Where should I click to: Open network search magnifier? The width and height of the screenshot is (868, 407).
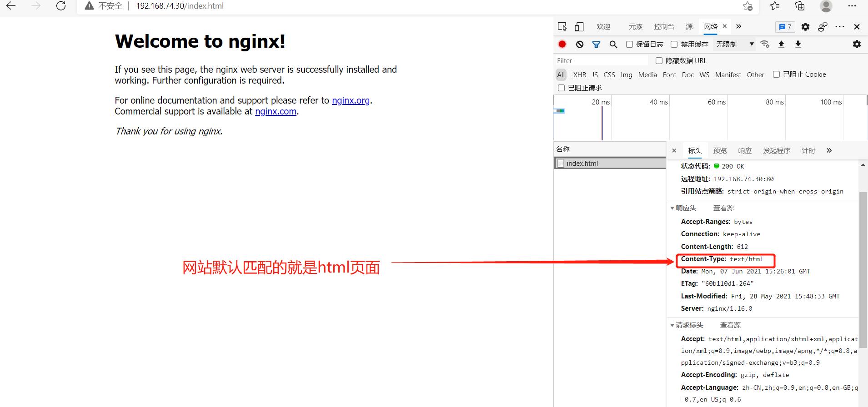[613, 44]
